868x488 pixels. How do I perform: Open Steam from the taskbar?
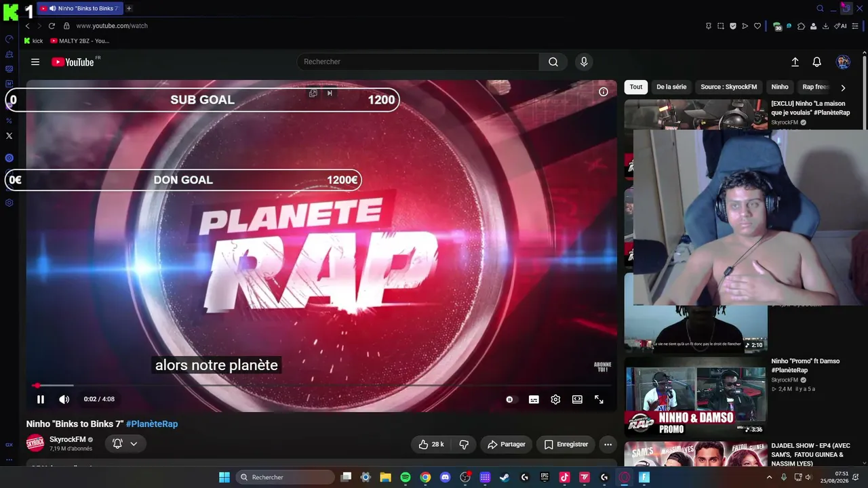pos(505,477)
